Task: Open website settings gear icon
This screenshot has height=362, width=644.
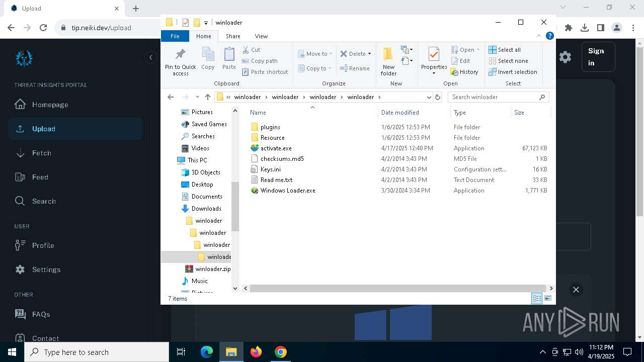Action: click(565, 57)
